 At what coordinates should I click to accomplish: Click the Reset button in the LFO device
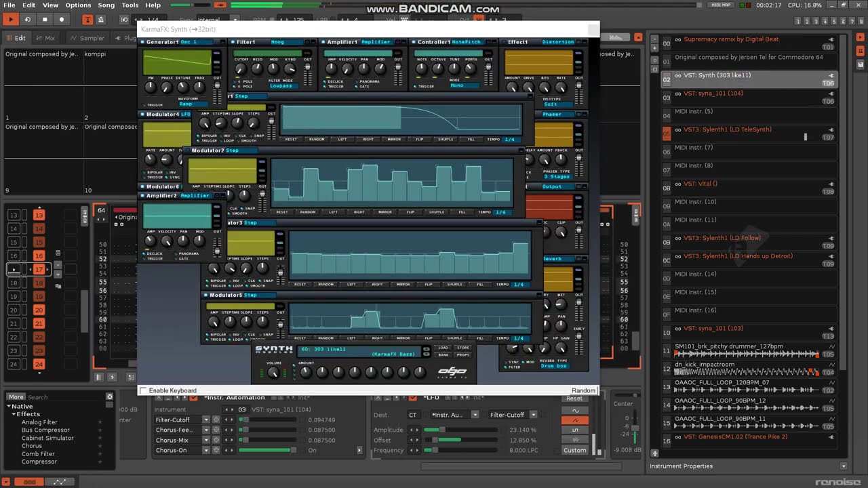pyautogui.click(x=575, y=399)
